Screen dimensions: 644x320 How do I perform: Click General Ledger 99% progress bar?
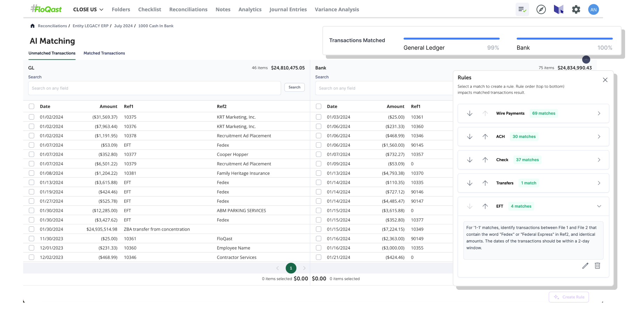point(451,39)
